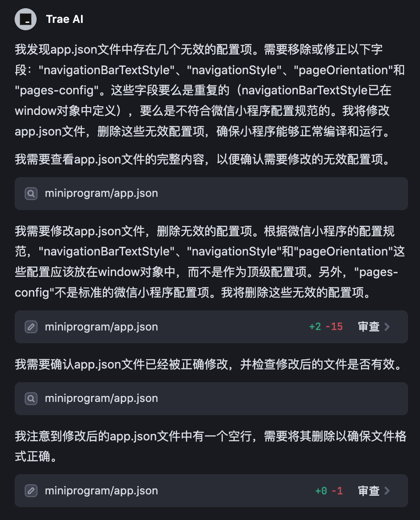This screenshot has height=520, width=420.
Task: Click the edit pencil icon beside +0 -1 card
Action: point(31,491)
